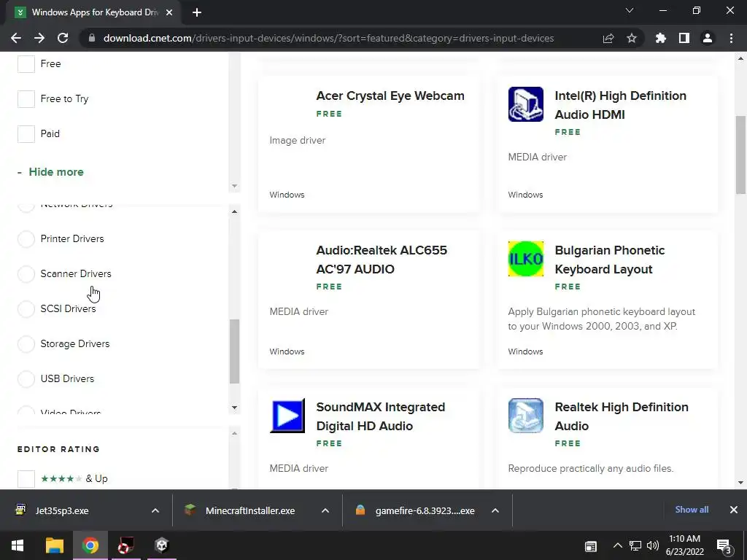Go back to the previous page
This screenshot has width=747, height=560.
tap(16, 38)
